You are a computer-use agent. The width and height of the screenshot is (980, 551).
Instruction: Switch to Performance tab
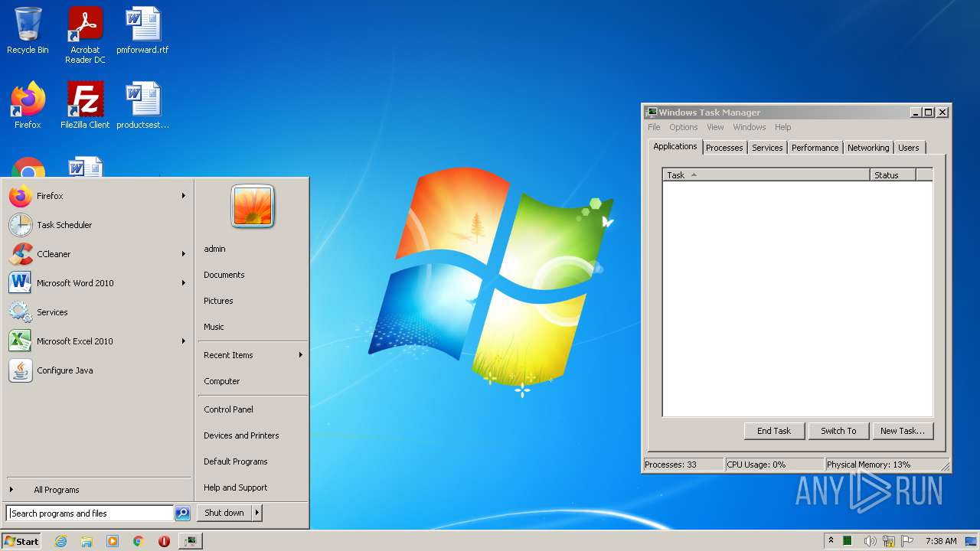tap(815, 148)
